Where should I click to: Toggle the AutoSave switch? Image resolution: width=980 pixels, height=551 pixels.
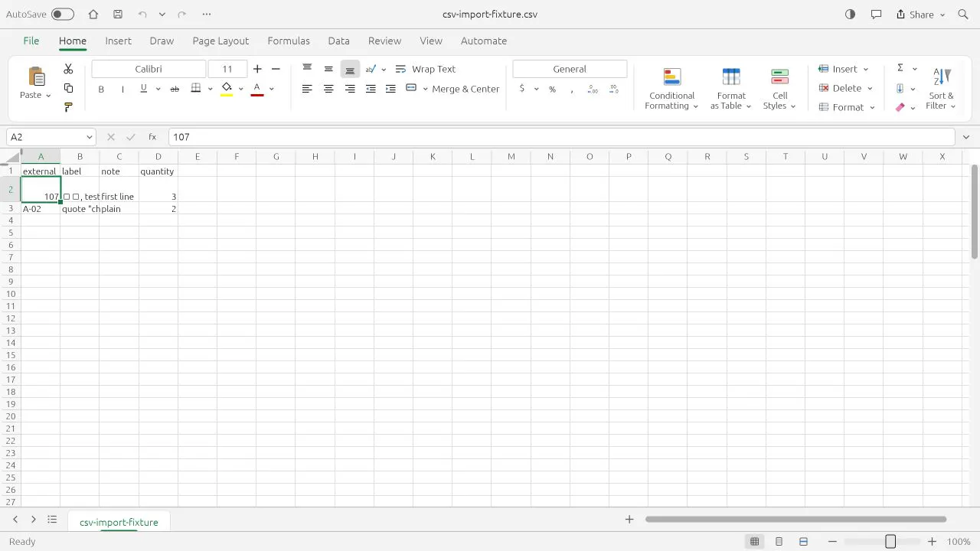(63, 15)
